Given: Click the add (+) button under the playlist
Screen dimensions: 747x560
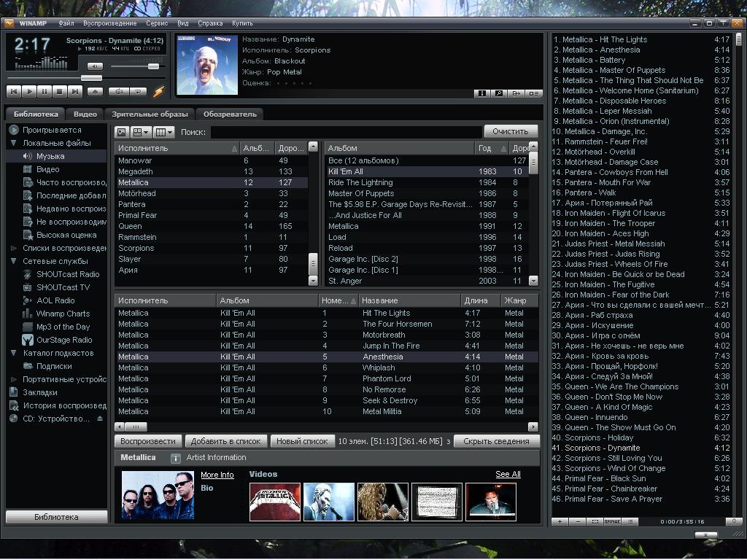Looking at the screenshot, I should (560, 521).
